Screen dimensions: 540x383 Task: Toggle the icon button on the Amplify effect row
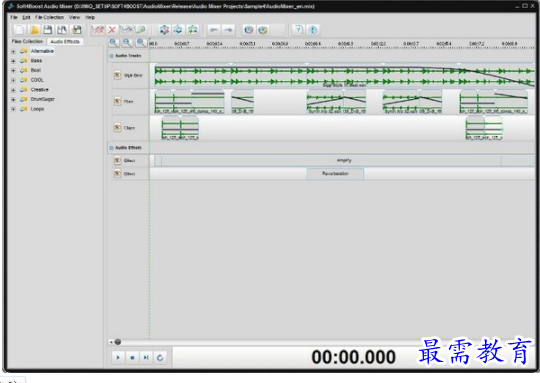pyautogui.click(x=117, y=161)
